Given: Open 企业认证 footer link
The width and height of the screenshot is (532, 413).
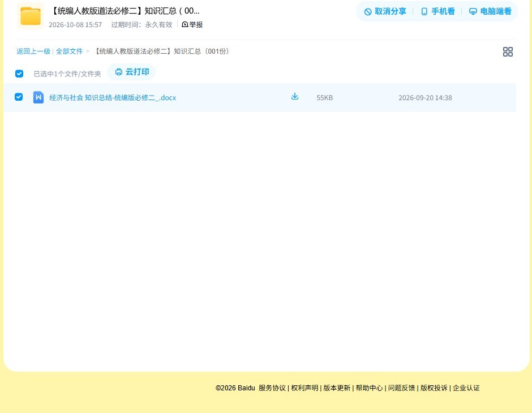Looking at the screenshot, I should click(x=466, y=388).
